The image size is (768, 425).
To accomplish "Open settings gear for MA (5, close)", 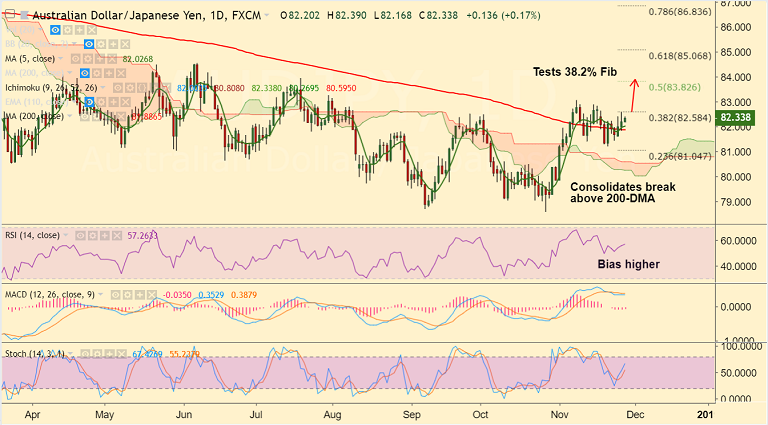I will 88,59.
